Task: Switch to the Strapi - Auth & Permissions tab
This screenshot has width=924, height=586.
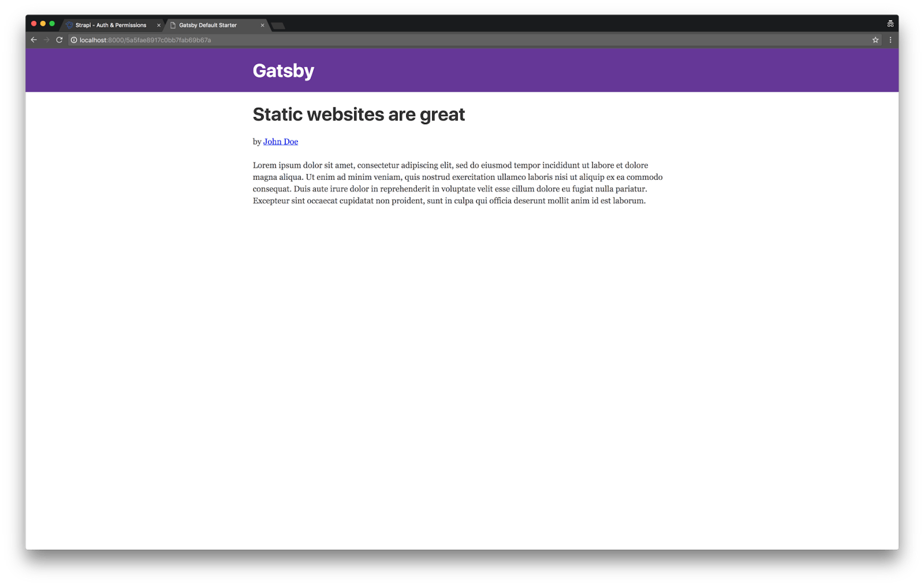Action: [111, 25]
